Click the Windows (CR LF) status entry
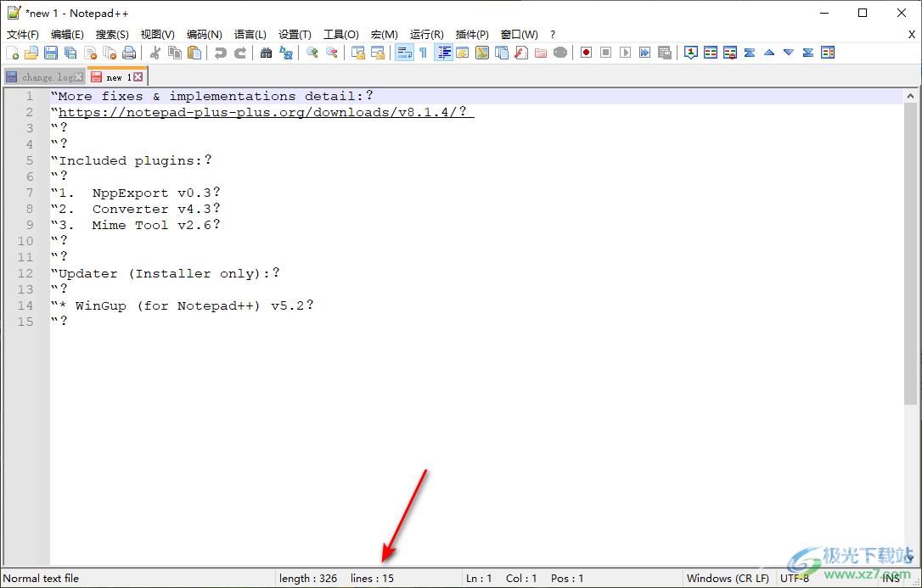 pyautogui.click(x=728, y=579)
